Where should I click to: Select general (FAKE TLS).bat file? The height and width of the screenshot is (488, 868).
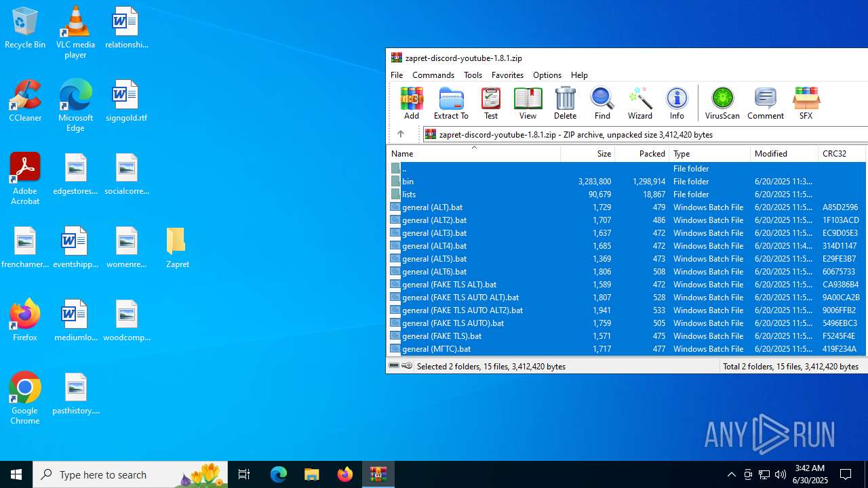[x=627, y=336]
